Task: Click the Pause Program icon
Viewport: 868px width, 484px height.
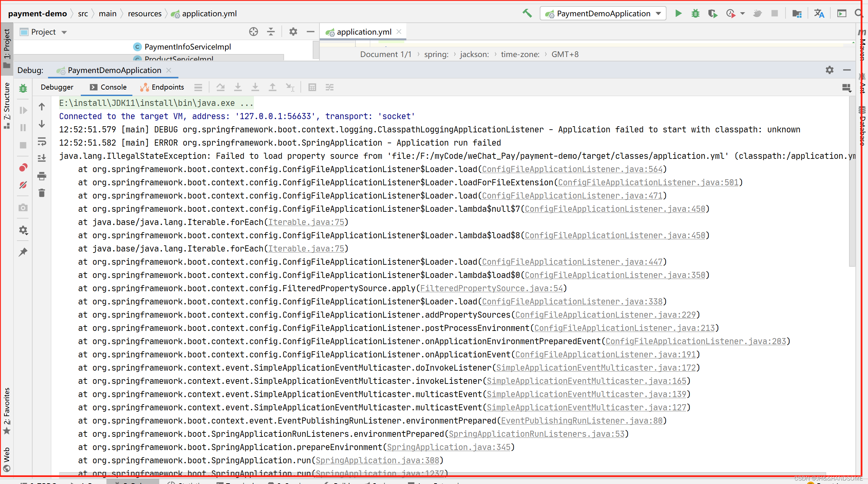Action: [x=23, y=128]
